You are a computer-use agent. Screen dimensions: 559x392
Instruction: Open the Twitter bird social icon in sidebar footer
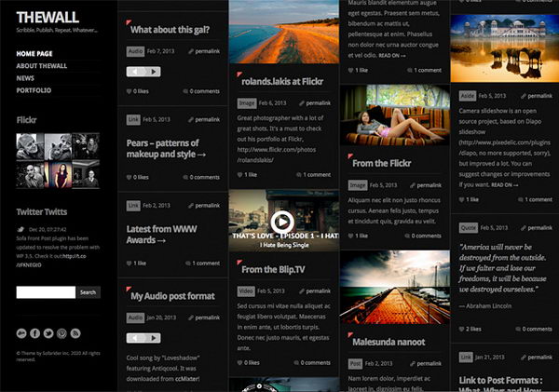[x=48, y=333]
